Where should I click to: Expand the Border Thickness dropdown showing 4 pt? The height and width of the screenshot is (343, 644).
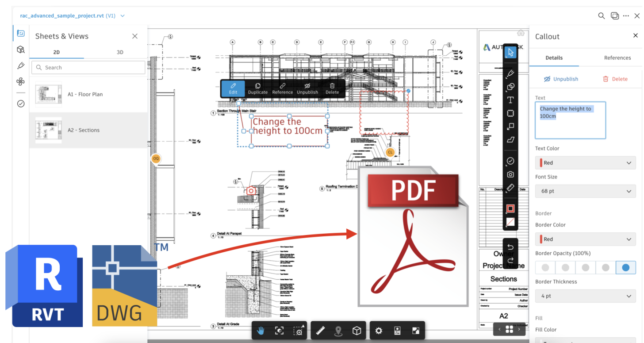[585, 296]
